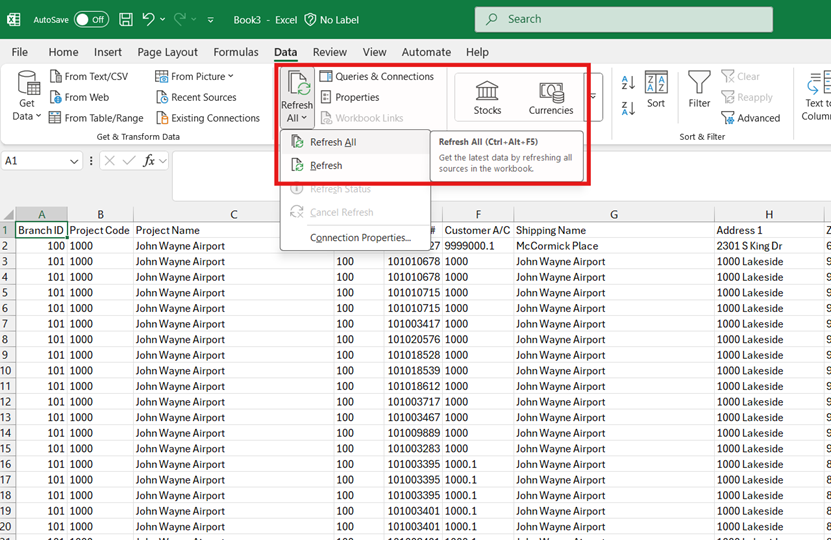Toggle the AutoSave switch

pos(91,20)
